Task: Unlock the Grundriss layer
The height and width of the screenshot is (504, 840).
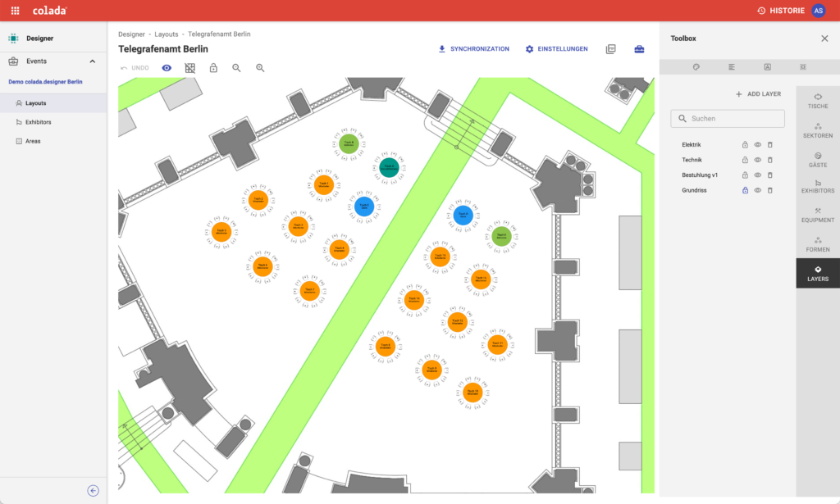Action: 745,190
